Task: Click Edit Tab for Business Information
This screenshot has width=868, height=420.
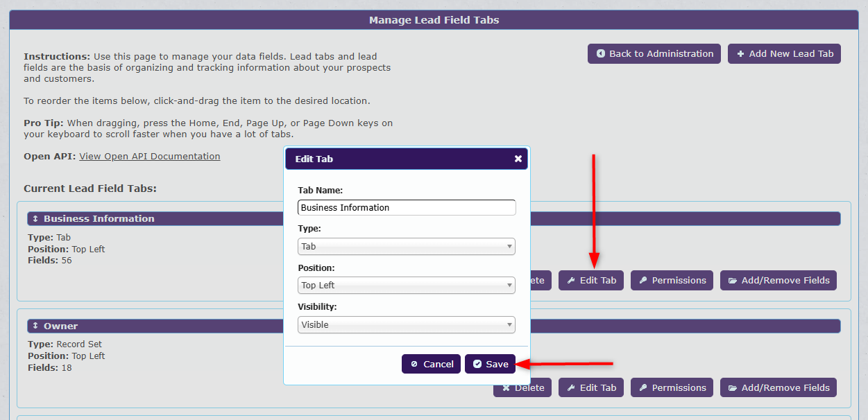Action: click(x=591, y=280)
